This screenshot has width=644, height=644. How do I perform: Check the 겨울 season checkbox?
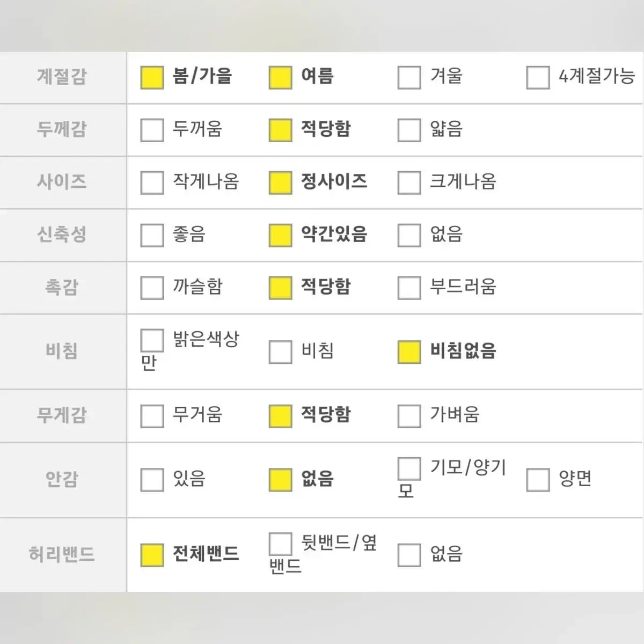point(409,77)
